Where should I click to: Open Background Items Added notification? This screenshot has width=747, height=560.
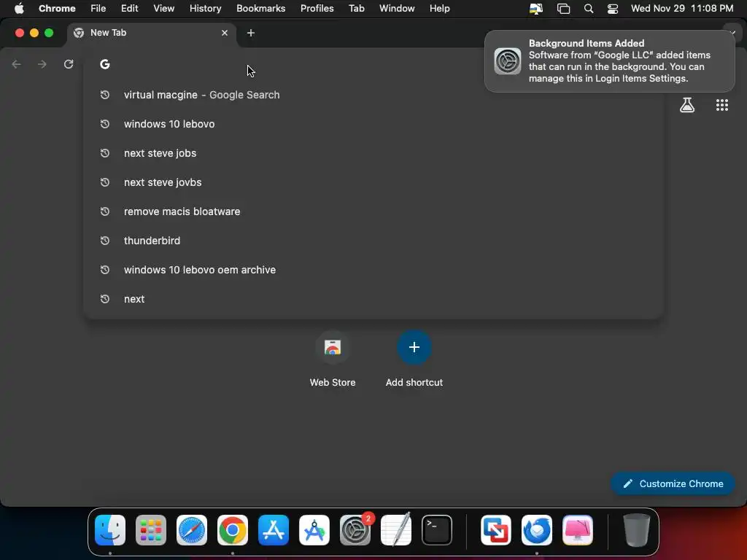coord(609,61)
